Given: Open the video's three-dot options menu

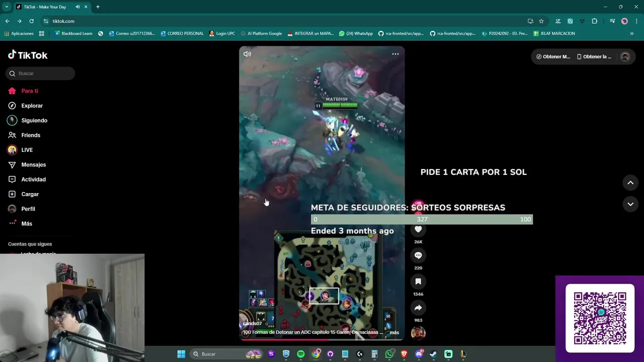Looking at the screenshot, I should tap(395, 54).
